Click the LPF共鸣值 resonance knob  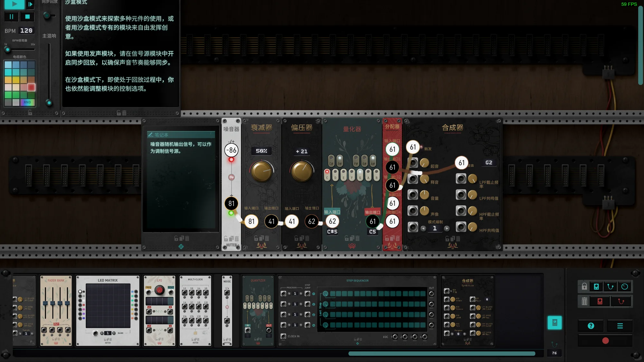[472, 195]
